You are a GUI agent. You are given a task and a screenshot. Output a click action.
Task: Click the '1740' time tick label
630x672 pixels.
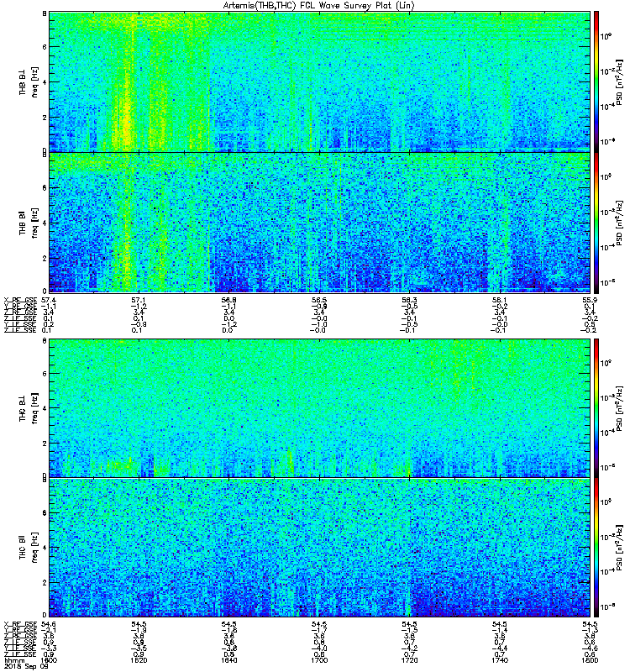coord(500,660)
